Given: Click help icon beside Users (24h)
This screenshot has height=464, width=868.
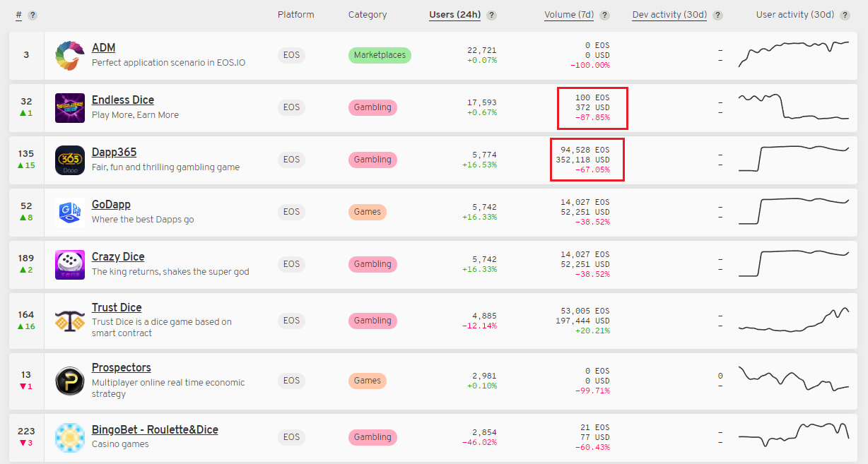Looking at the screenshot, I should [x=491, y=15].
